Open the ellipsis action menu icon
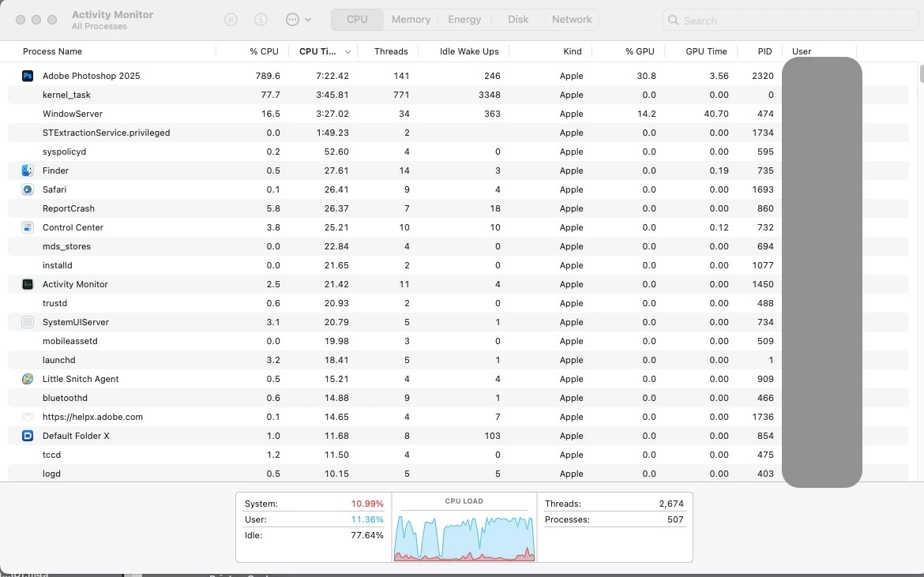The image size is (924, 577). pos(292,20)
